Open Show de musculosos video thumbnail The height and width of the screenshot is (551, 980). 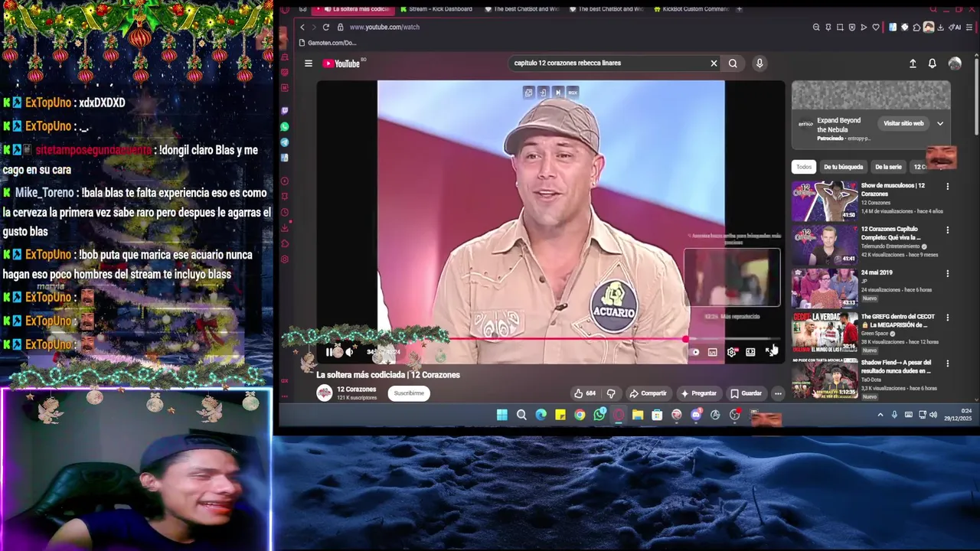[x=825, y=201]
